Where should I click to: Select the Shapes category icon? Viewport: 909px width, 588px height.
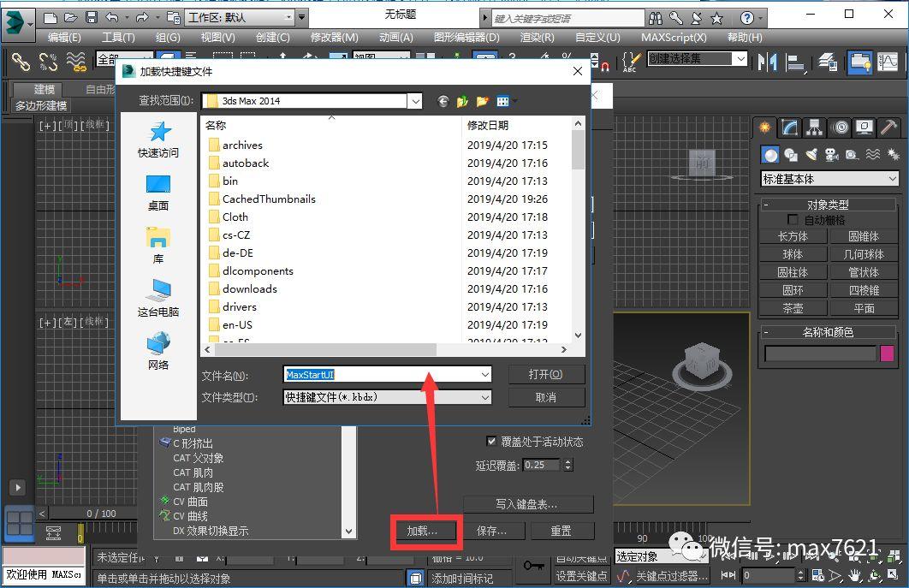(x=791, y=155)
